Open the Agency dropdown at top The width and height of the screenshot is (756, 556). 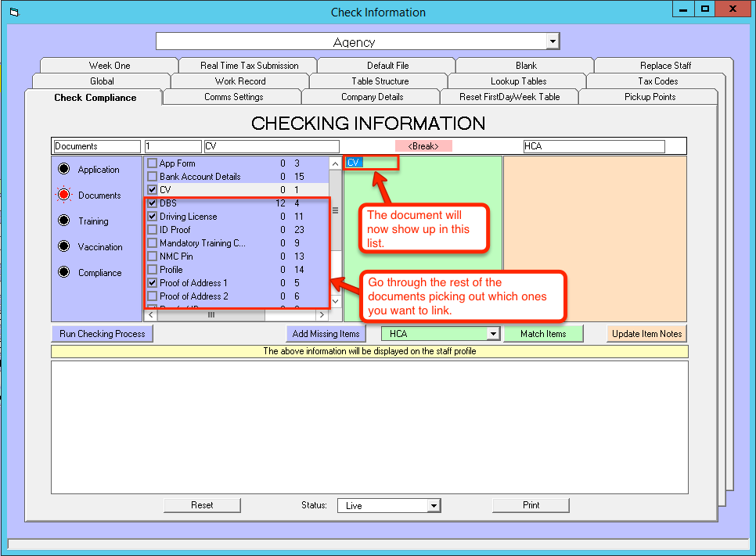click(x=553, y=41)
